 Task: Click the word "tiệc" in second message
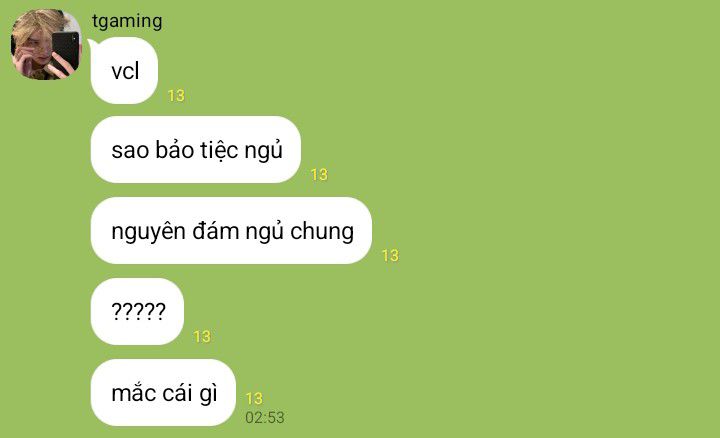point(212,150)
